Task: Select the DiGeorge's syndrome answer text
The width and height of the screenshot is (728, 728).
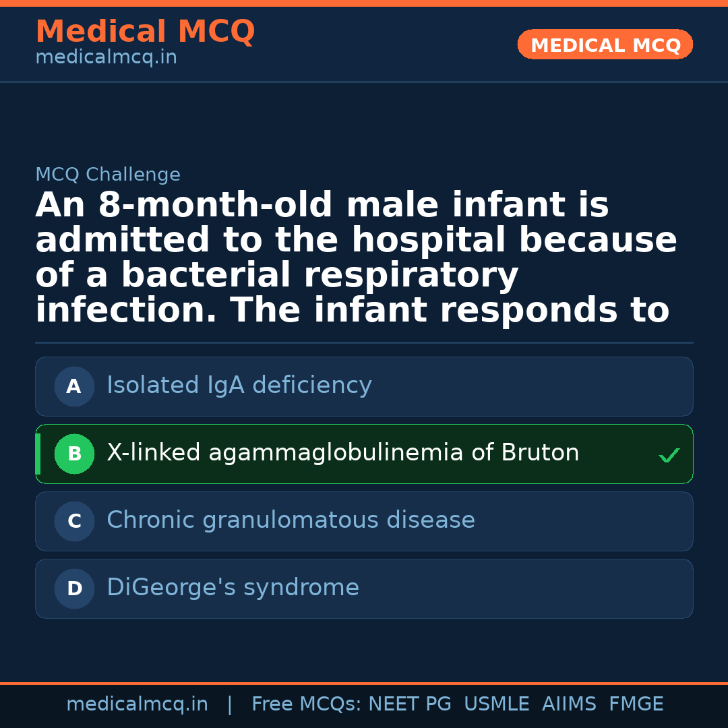Action: tap(233, 588)
